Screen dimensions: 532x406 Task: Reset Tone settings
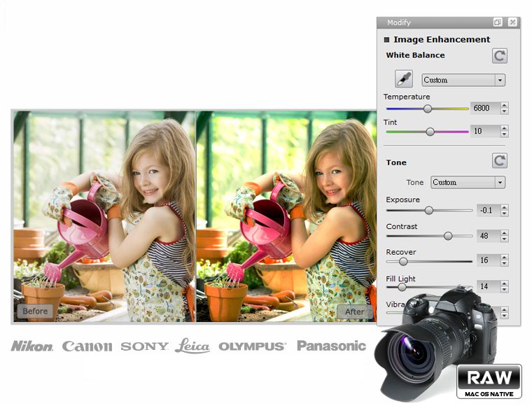point(499,160)
